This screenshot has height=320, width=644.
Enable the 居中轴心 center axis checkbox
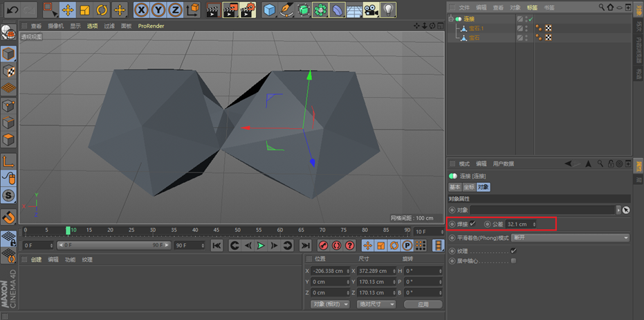pos(513,260)
